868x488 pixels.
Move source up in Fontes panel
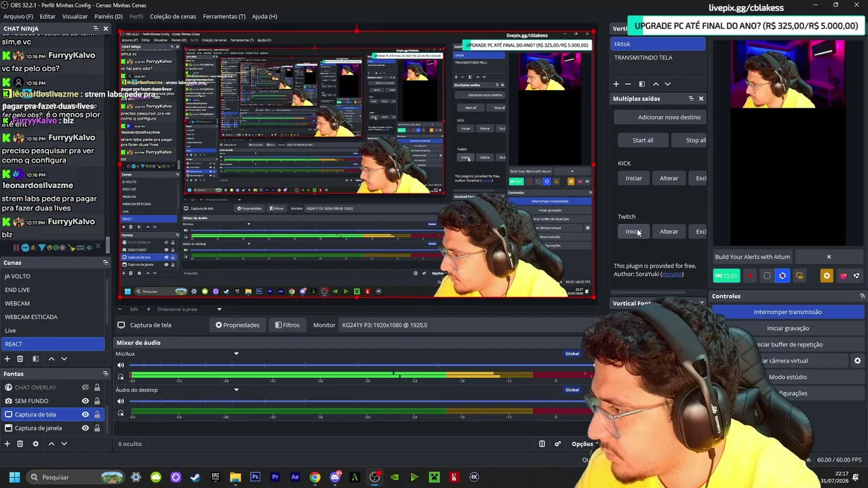pyautogui.click(x=51, y=444)
